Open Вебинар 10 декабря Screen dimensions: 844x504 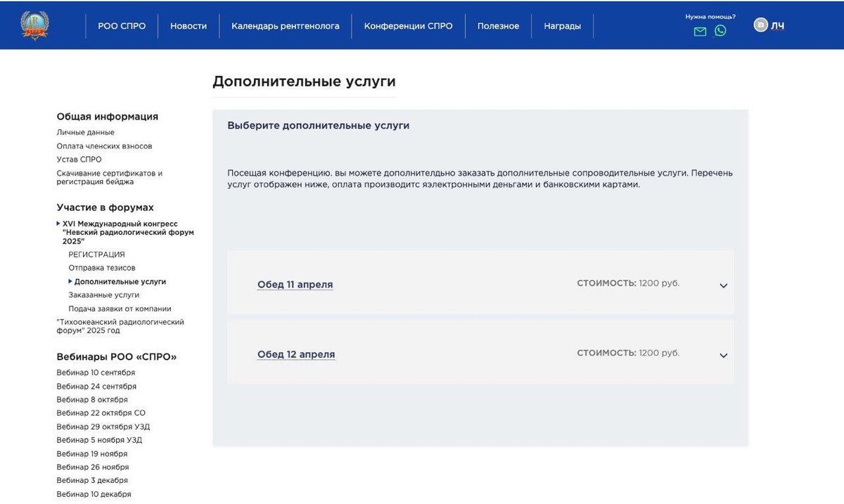[94, 494]
